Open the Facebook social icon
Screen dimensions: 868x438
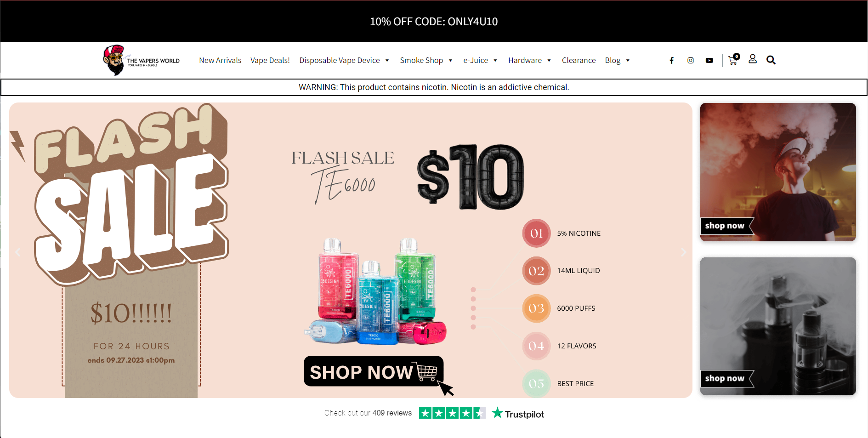671,60
